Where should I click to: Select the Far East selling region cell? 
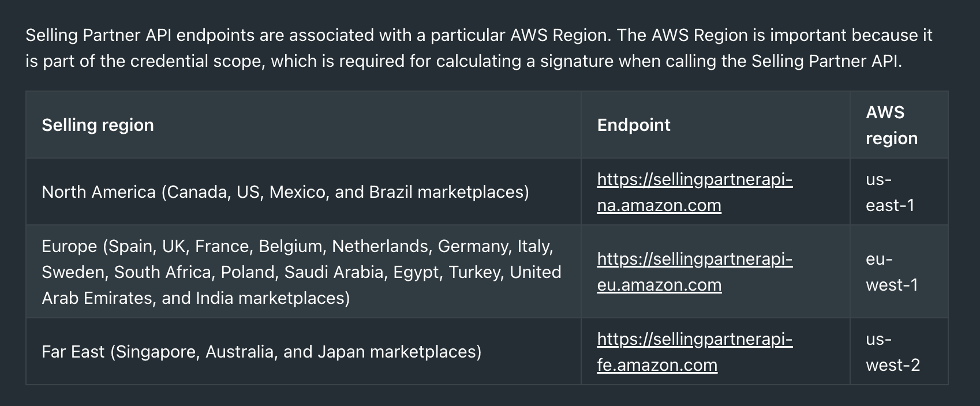coord(303,352)
